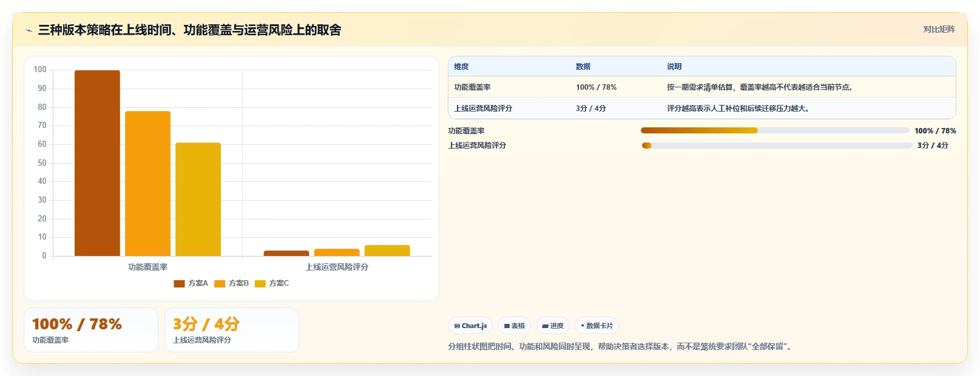Image resolution: width=980 pixels, height=376 pixels.
Task: Click the 进度 tag chip
Action: [553, 326]
